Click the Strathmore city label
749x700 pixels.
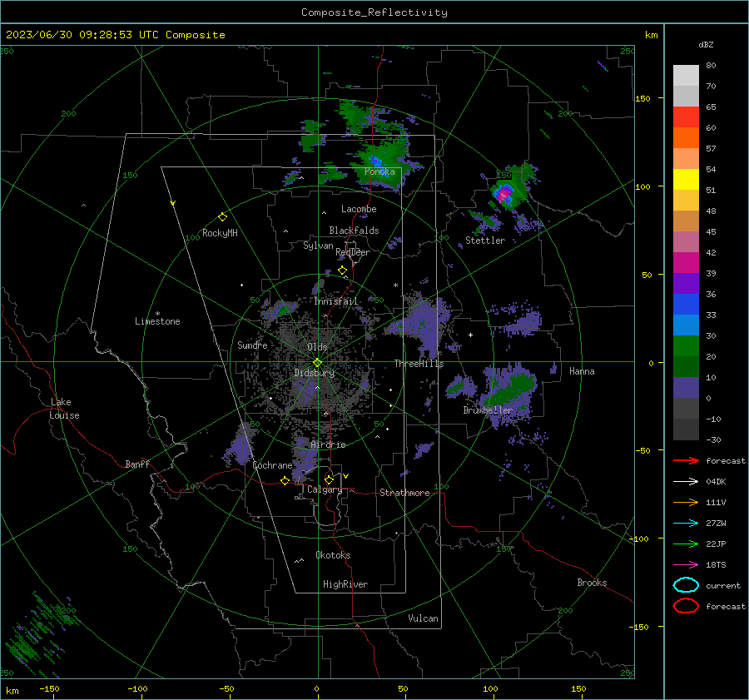404,493
